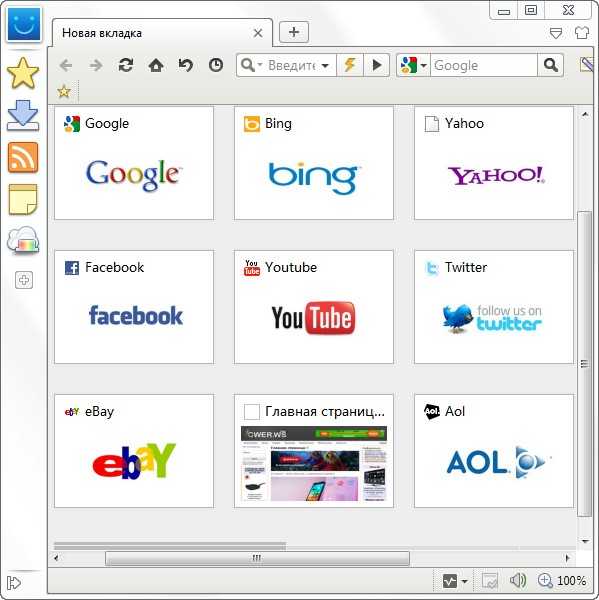Open the Aol quick access tile

coord(494,451)
